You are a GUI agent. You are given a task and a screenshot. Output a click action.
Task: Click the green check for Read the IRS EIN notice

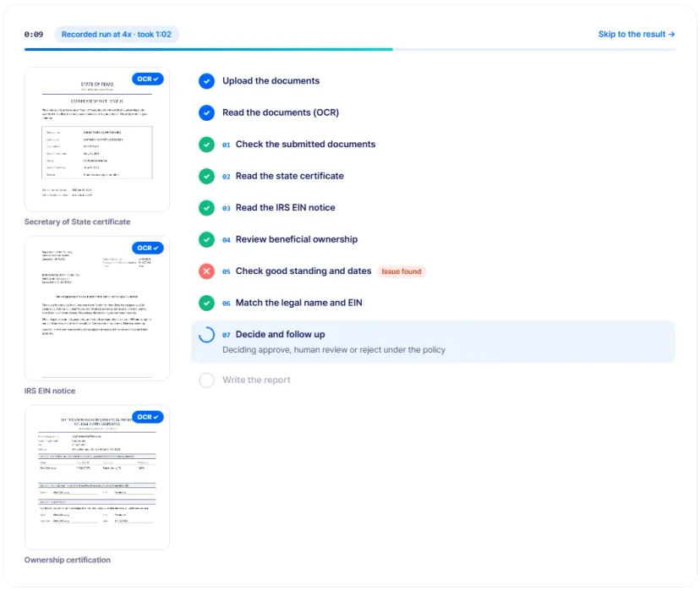(x=206, y=208)
